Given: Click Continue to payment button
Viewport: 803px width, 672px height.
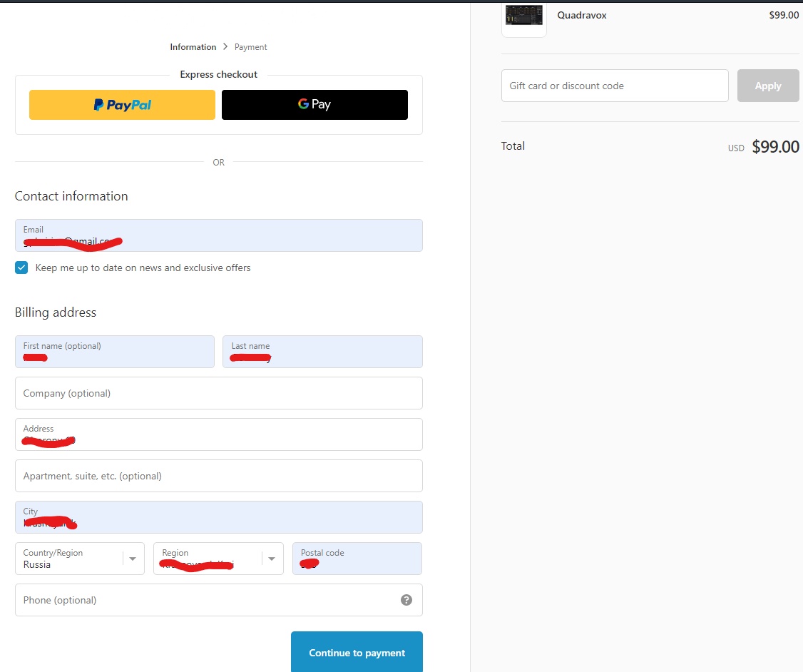Looking at the screenshot, I should pos(357,652).
